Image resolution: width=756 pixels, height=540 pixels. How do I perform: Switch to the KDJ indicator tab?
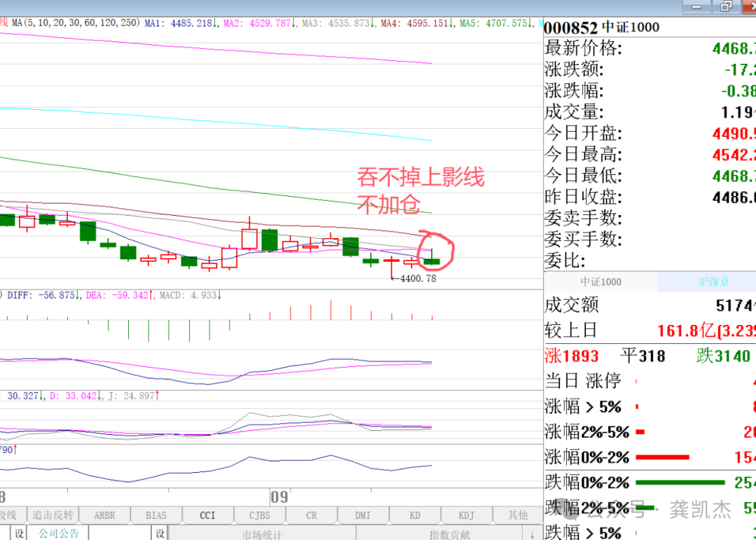466,515
